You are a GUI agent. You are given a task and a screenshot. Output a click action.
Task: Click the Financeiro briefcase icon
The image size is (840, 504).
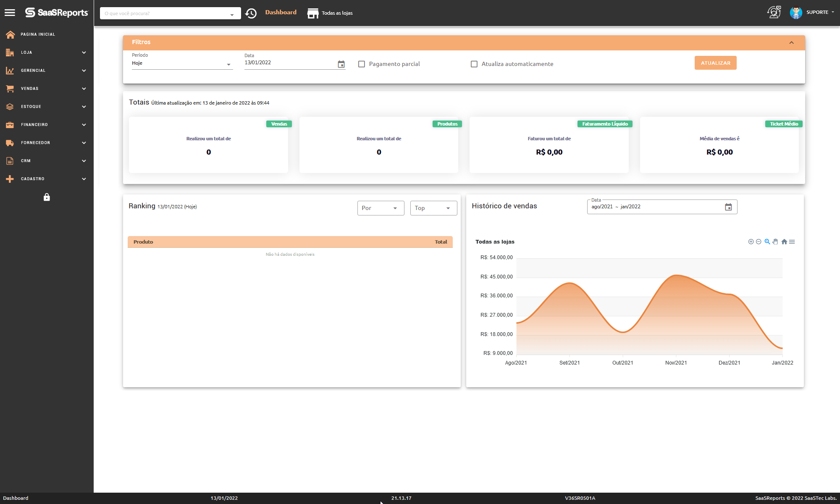coord(10,125)
